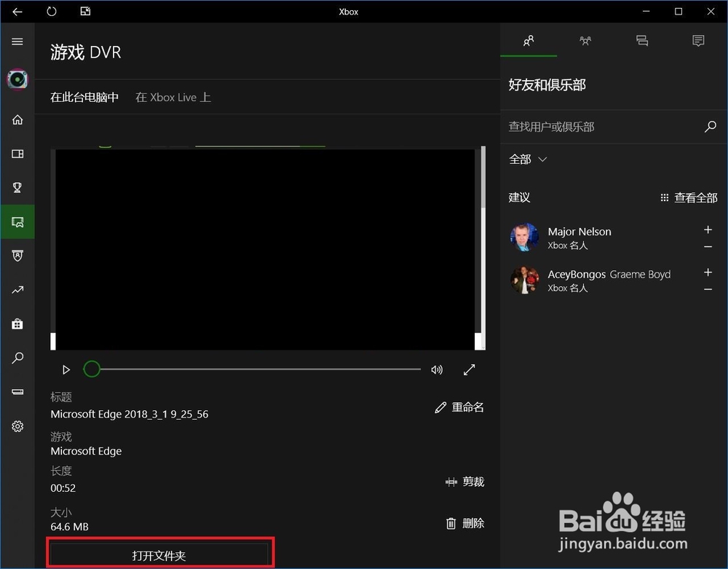Open Connection console icon in the sidebar
The height and width of the screenshot is (569, 728).
(17, 391)
